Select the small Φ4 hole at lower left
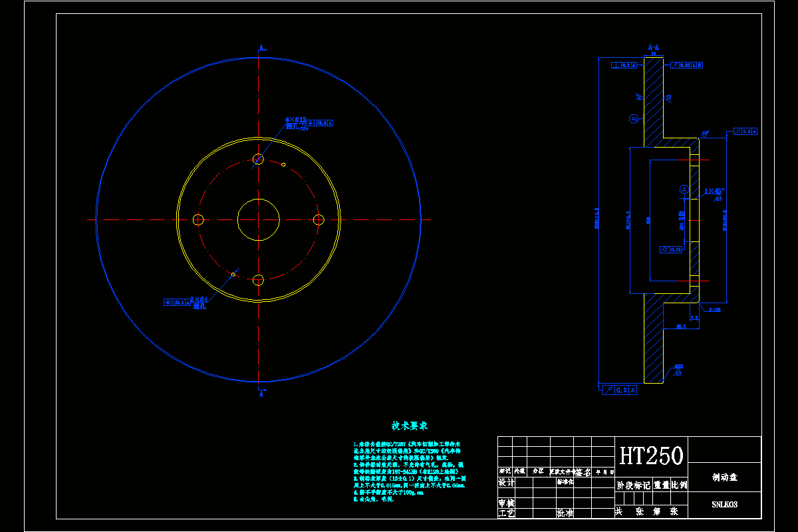The height and width of the screenshot is (532, 798). pos(233,273)
